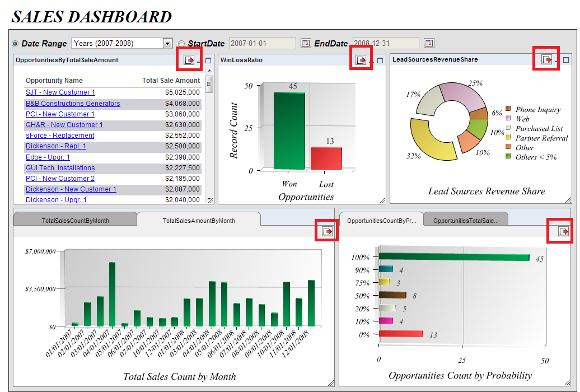
Task: Click export icon in LeadSourcesRevenueShare panel
Action: (546, 60)
